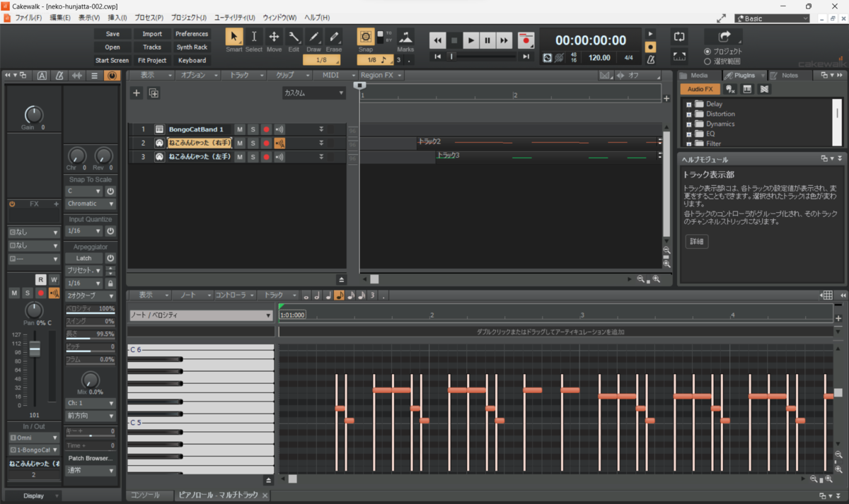The width and height of the screenshot is (849, 504).
Task: Select the whole note duration icon
Action: (306, 295)
